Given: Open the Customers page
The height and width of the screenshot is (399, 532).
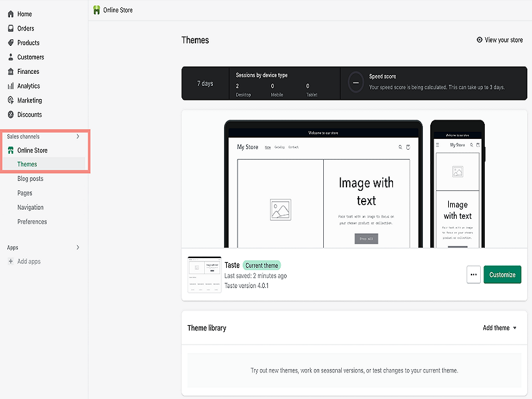Looking at the screenshot, I should pos(30,57).
